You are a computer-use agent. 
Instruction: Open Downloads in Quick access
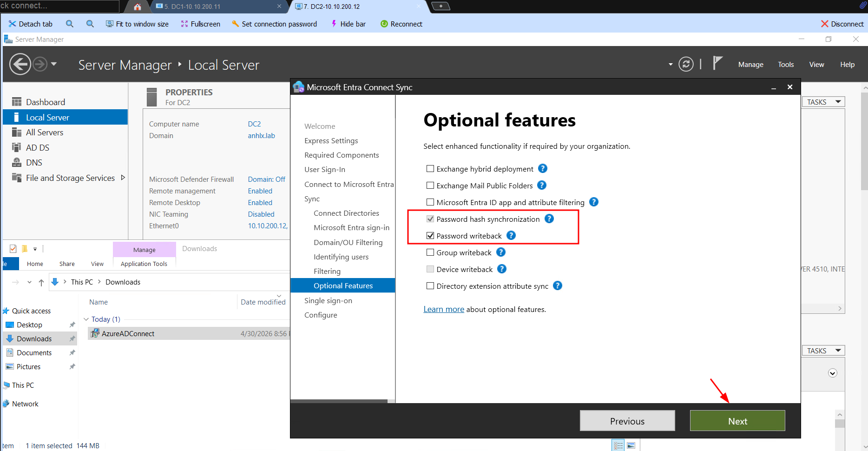(34, 338)
